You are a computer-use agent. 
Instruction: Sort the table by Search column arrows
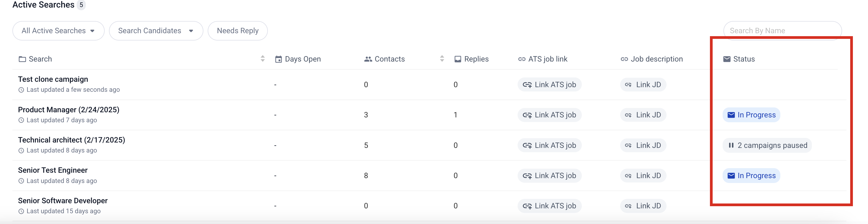click(262, 59)
